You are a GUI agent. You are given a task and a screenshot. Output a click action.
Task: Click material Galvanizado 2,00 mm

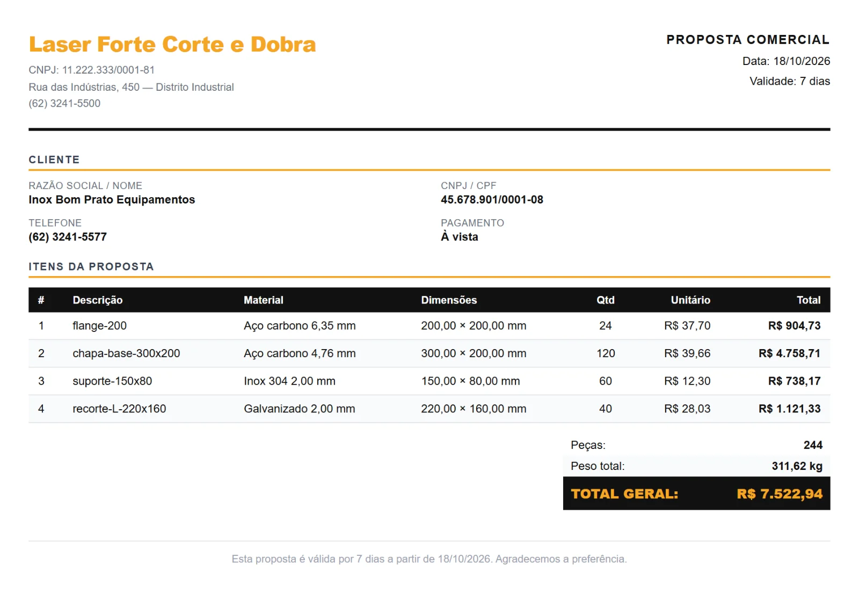click(x=300, y=409)
